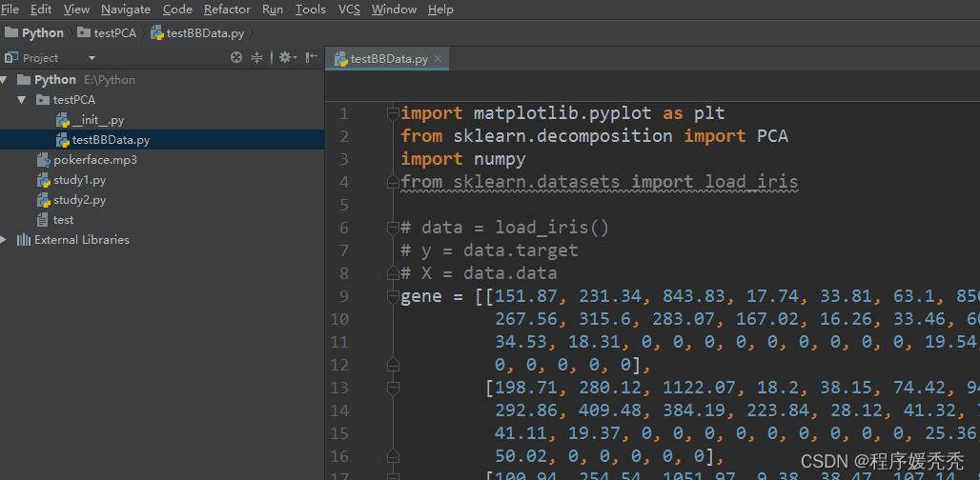Open the Navigate menu

tap(126, 10)
